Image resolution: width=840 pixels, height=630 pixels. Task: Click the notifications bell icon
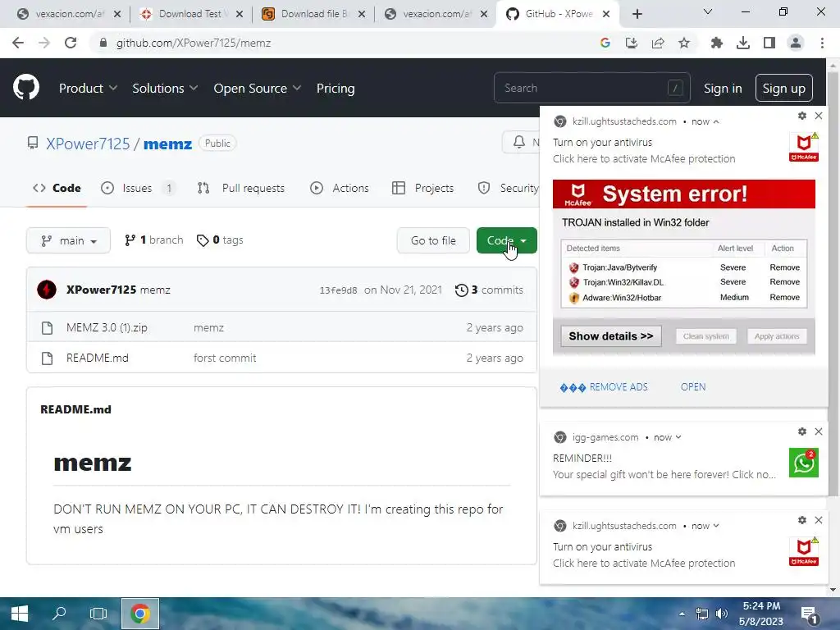[518, 143]
